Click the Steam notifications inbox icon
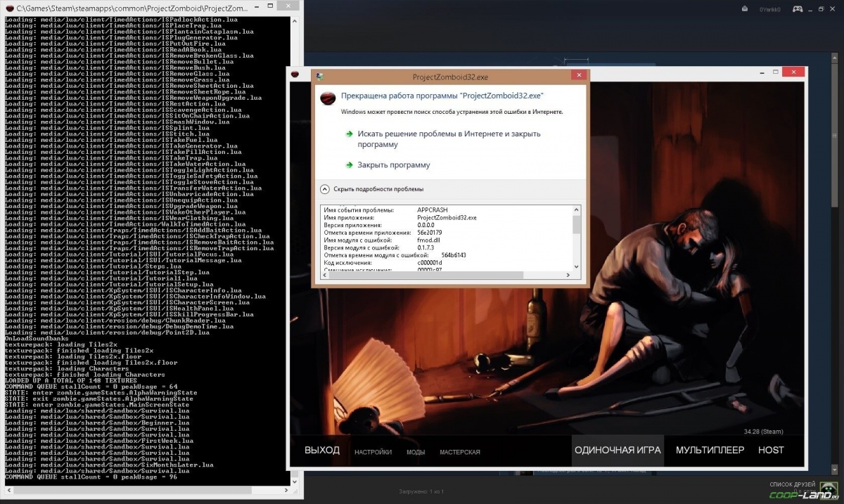Screen dimensions: 844x504 tap(746, 9)
